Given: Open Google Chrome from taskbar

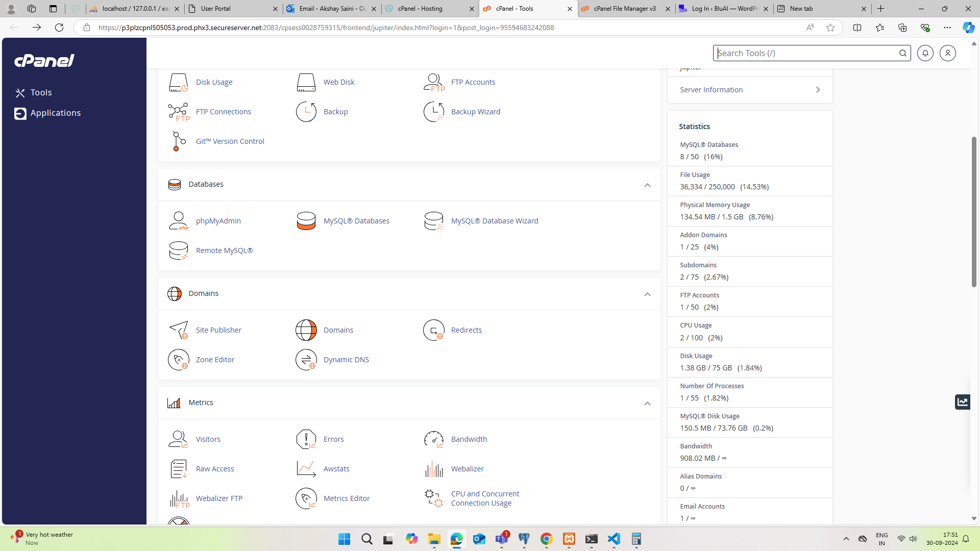Looking at the screenshot, I should [547, 539].
